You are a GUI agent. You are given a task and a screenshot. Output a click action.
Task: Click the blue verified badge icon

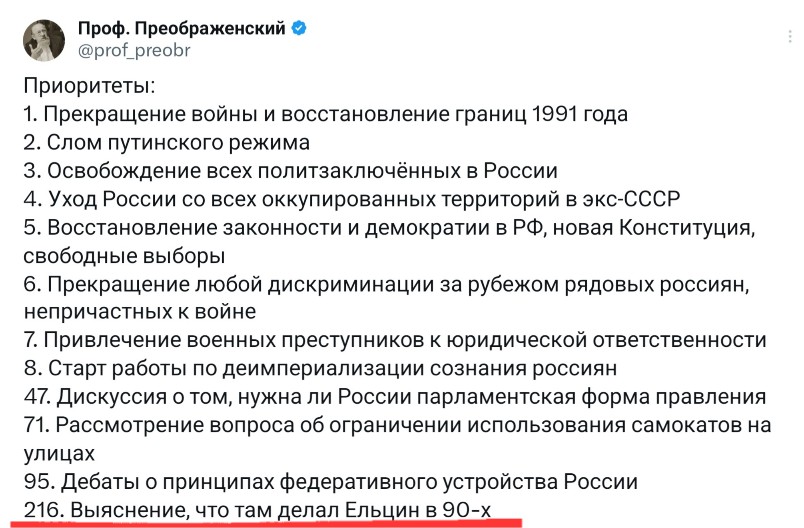(x=299, y=28)
